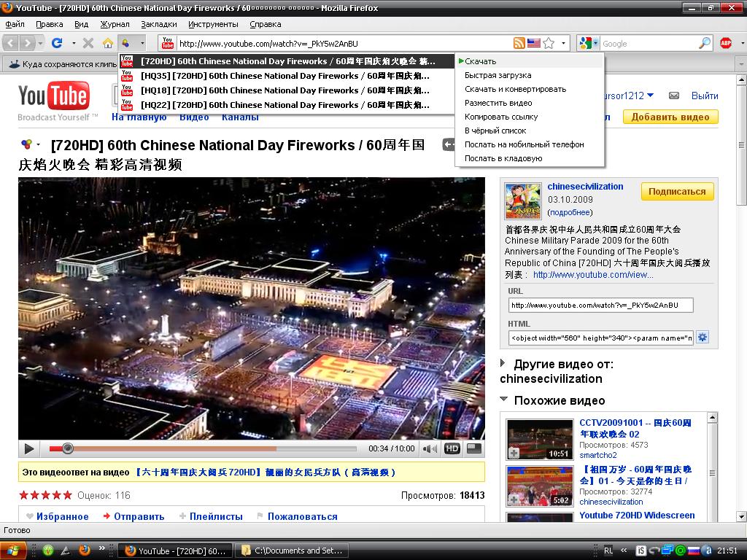Click the search magnifier in Google box
This screenshot has height=560, width=747.
coord(705,43)
